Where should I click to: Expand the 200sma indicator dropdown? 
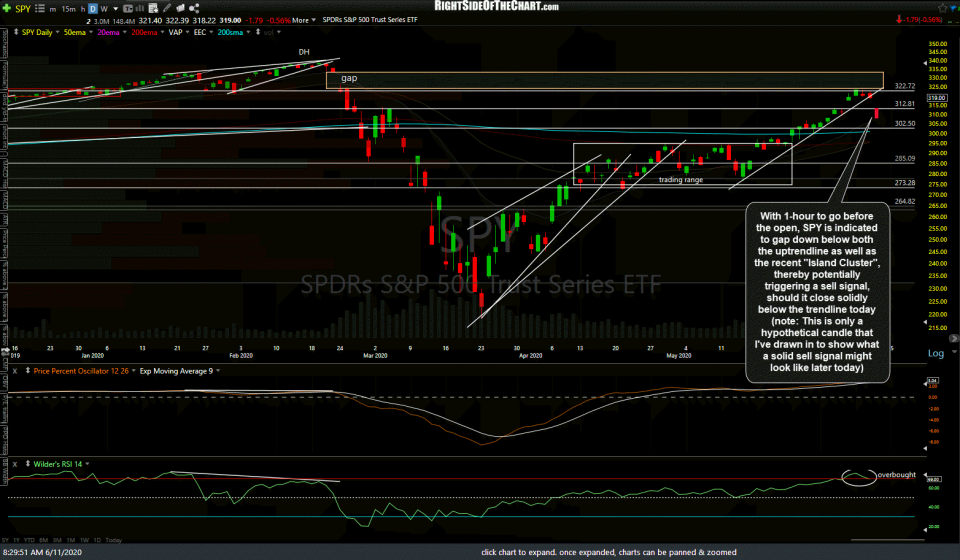tap(248, 32)
